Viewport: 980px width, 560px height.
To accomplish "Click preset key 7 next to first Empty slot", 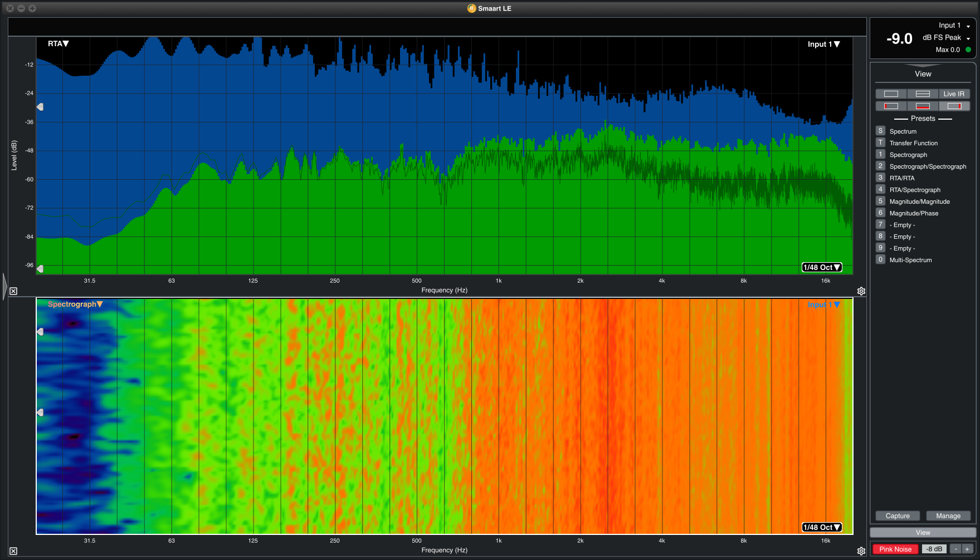I will coord(880,224).
